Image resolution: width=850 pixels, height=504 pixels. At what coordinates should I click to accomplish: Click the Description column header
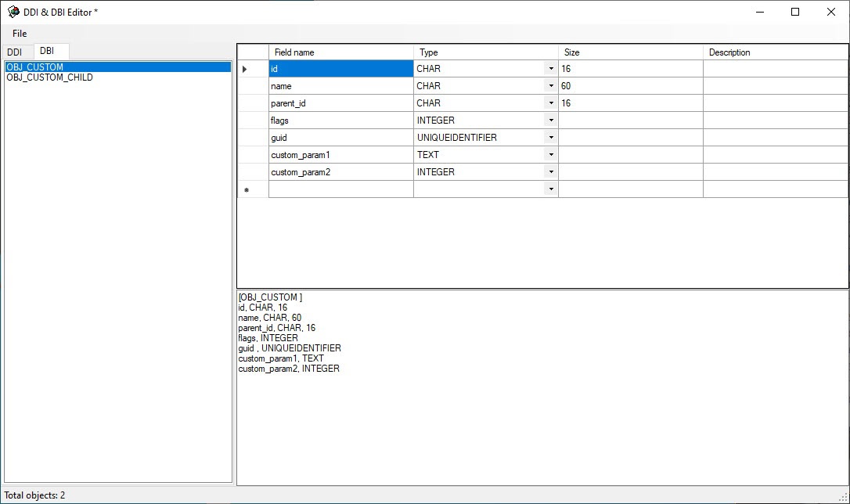coord(775,52)
